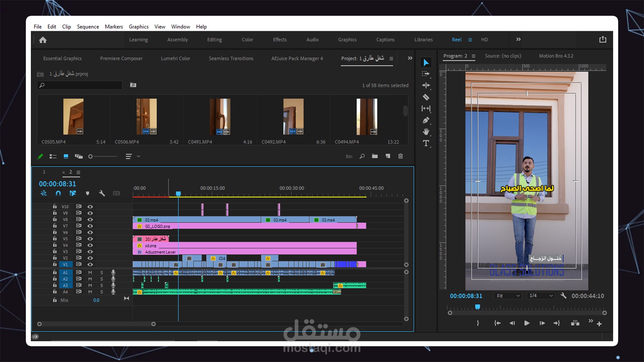This screenshot has width=644, height=362.
Task: Click the trash icon in Project panel
Action: [400, 156]
